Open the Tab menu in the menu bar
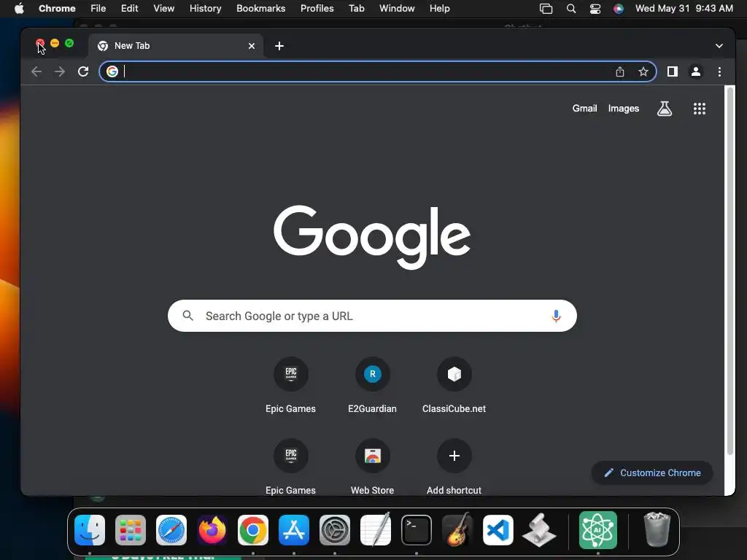 [356, 9]
